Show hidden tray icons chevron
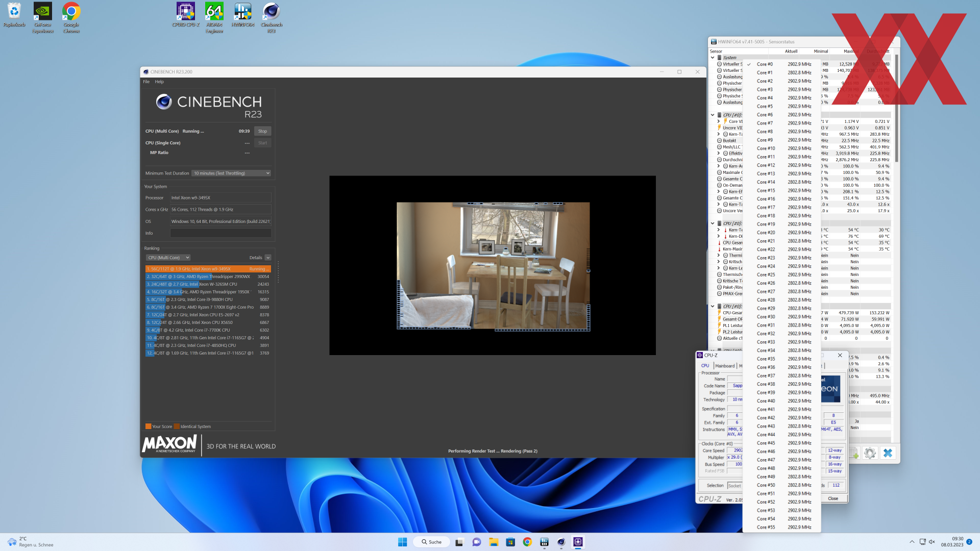The width and height of the screenshot is (980, 551). (x=912, y=542)
